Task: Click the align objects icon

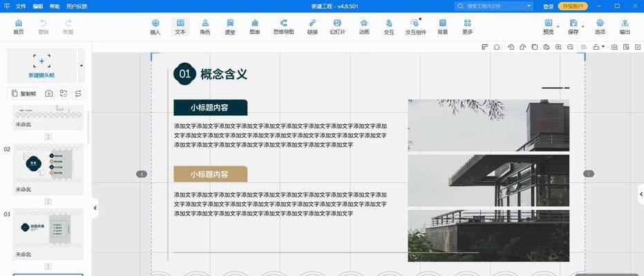Action: tap(584, 47)
